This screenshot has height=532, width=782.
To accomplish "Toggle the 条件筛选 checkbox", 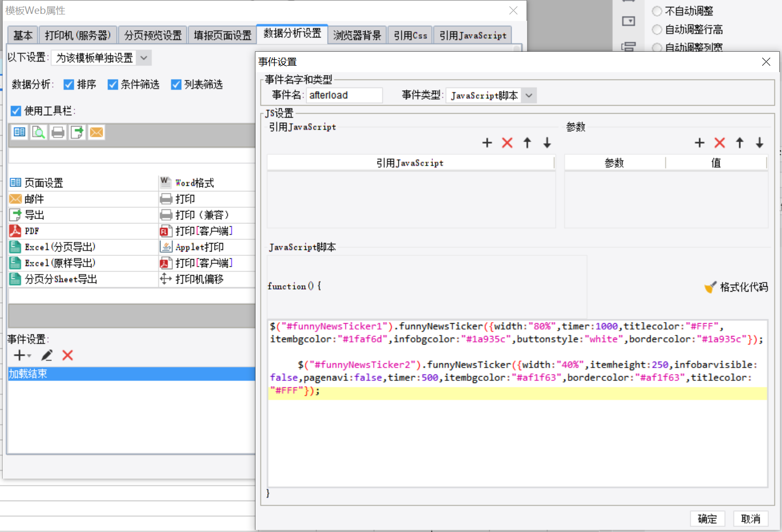I will (x=113, y=84).
